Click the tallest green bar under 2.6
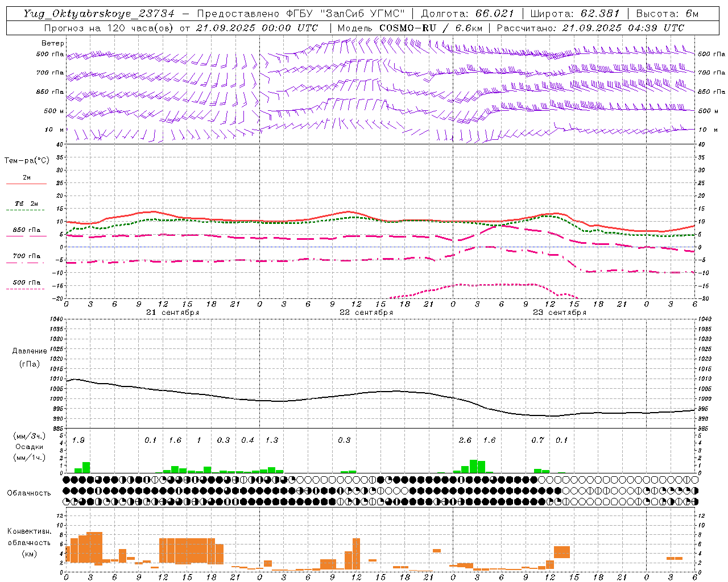 coord(473,466)
